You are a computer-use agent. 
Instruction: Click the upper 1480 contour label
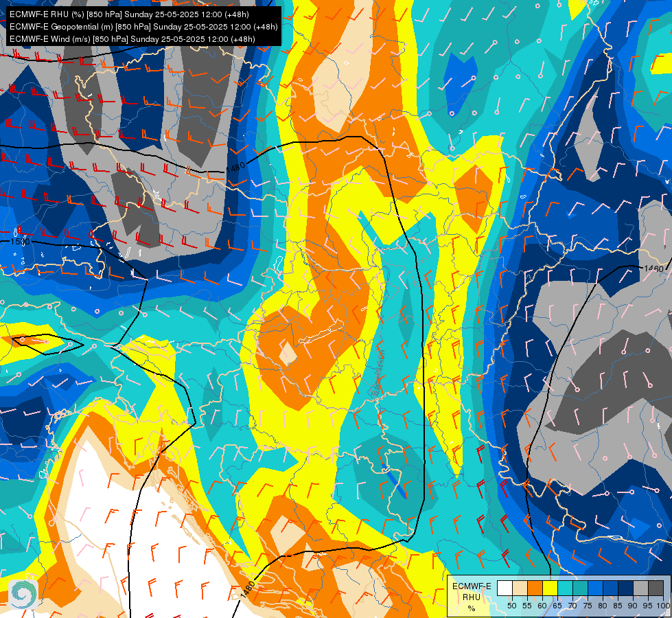[235, 167]
